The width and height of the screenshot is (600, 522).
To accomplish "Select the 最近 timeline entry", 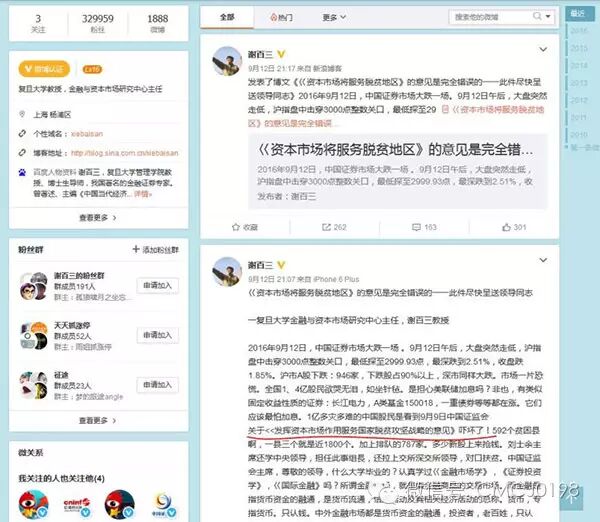I will click(x=578, y=13).
